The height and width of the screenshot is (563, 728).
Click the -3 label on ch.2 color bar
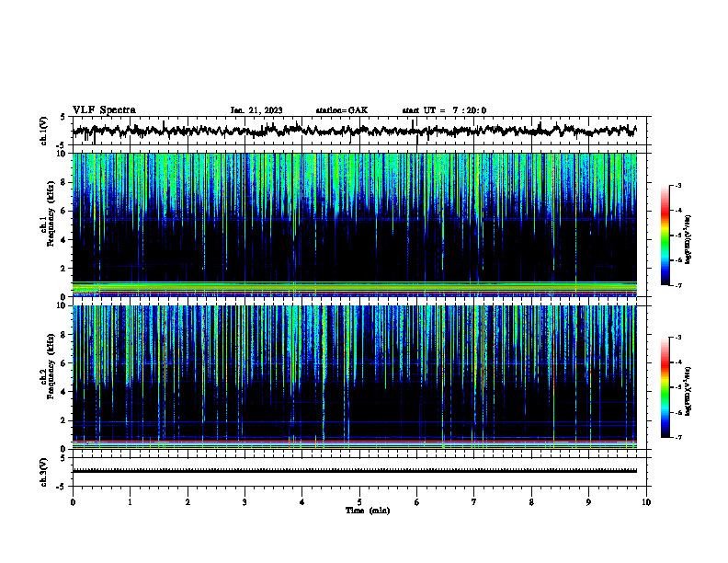(677, 338)
